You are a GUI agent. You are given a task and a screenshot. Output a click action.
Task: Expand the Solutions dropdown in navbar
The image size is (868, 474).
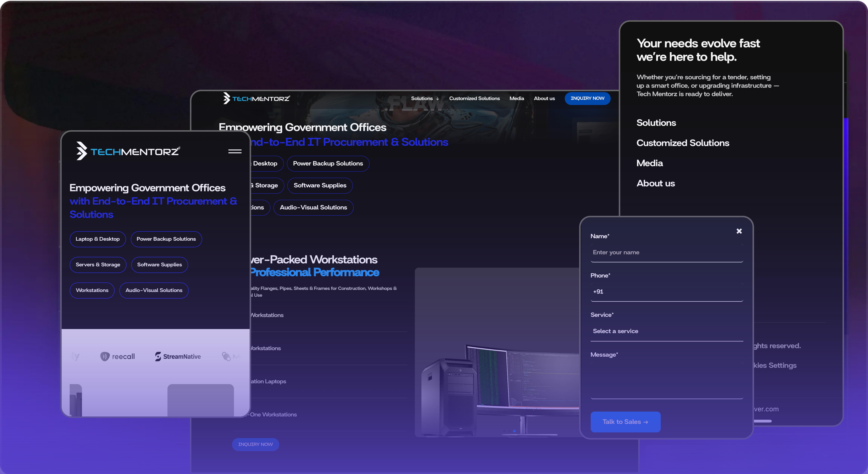coord(425,98)
